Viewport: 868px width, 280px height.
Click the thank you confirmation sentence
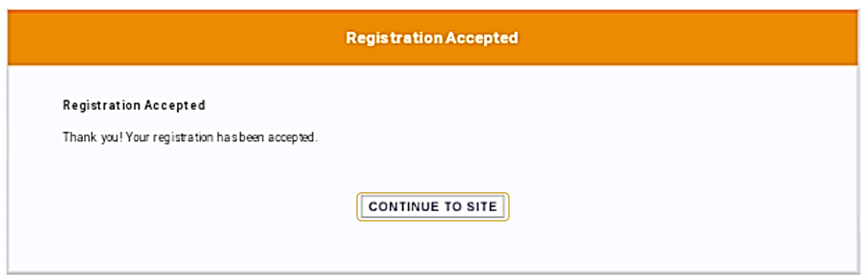[190, 138]
